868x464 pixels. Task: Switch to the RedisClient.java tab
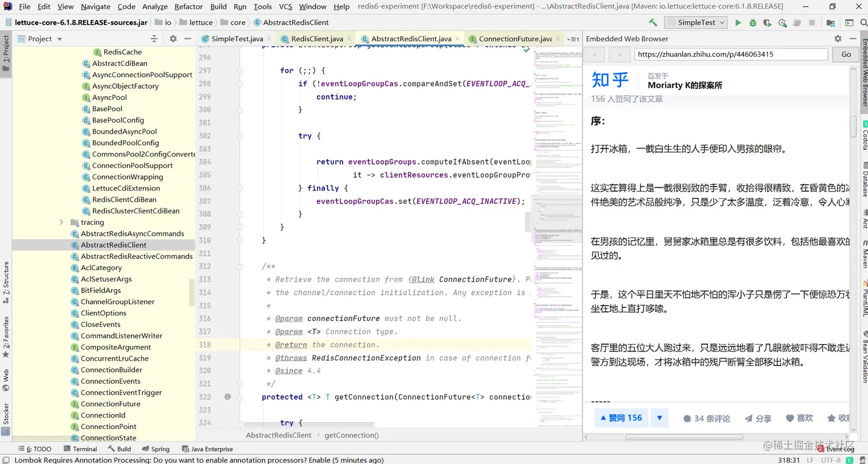click(317, 38)
